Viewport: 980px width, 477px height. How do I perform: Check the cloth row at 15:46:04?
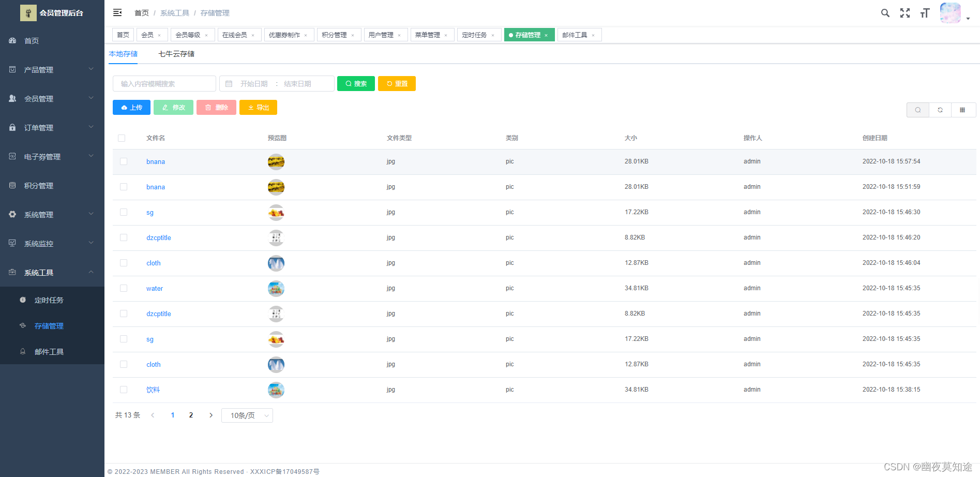coord(124,263)
